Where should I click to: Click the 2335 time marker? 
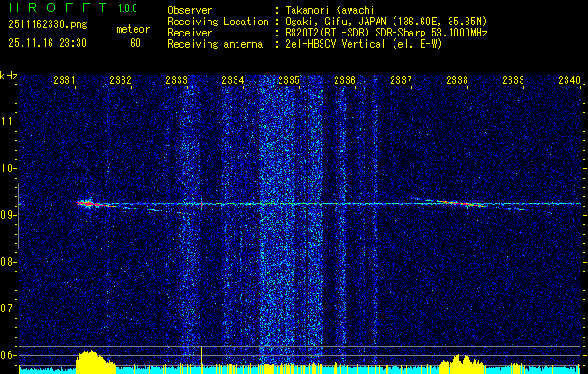point(289,80)
